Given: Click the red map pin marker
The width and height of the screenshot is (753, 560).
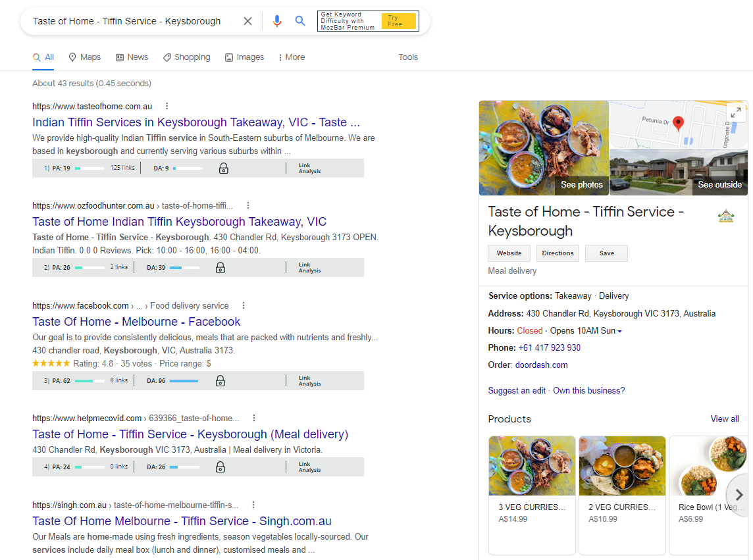Looking at the screenshot, I should coord(678,123).
